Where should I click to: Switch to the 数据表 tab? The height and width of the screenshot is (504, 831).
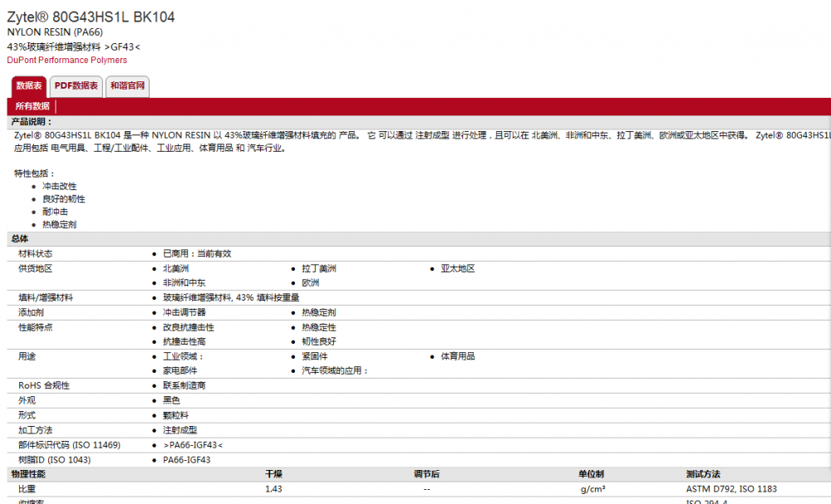click(28, 86)
